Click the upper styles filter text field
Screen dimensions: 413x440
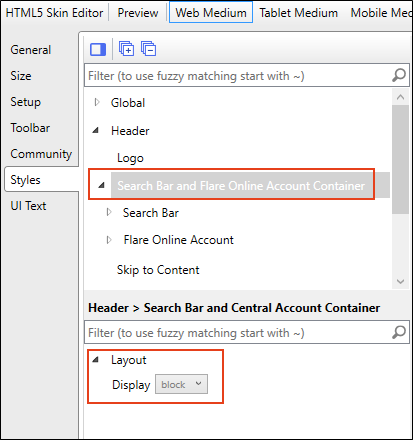pos(238,75)
